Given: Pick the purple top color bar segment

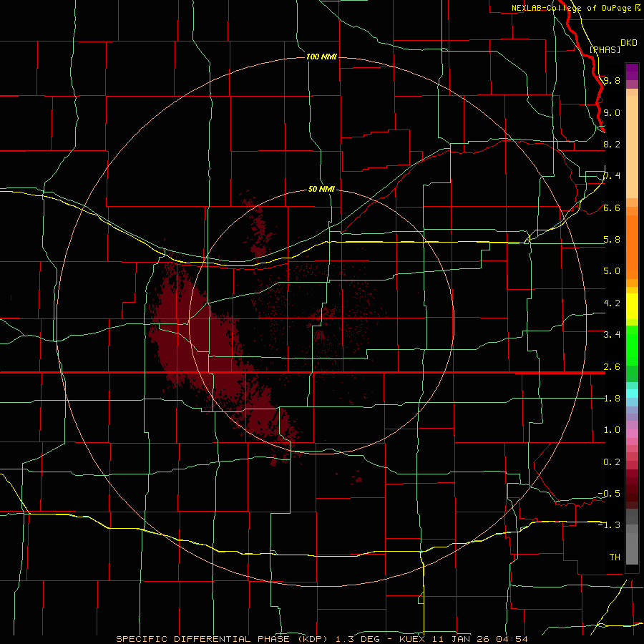Looking at the screenshot, I should 632,72.
